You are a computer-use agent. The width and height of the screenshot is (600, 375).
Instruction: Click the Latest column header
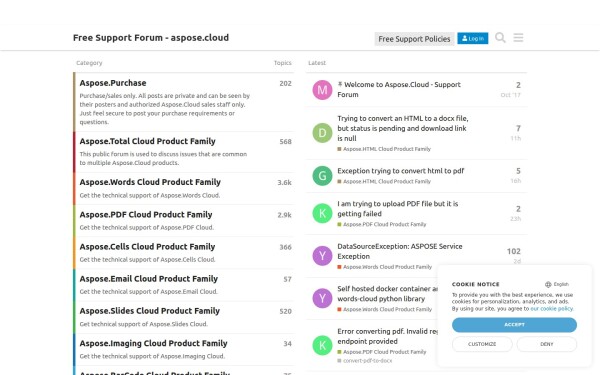(x=317, y=63)
